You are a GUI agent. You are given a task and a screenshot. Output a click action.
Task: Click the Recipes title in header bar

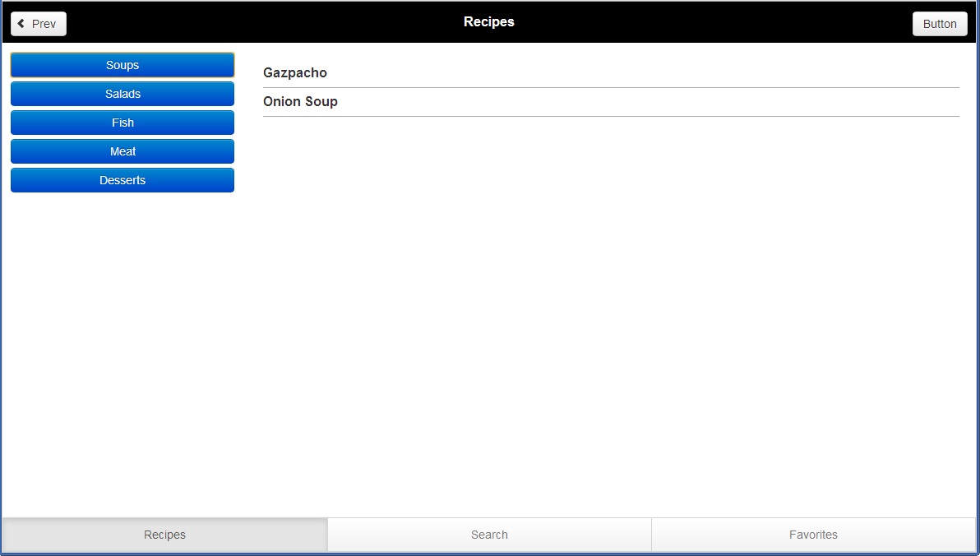489,22
